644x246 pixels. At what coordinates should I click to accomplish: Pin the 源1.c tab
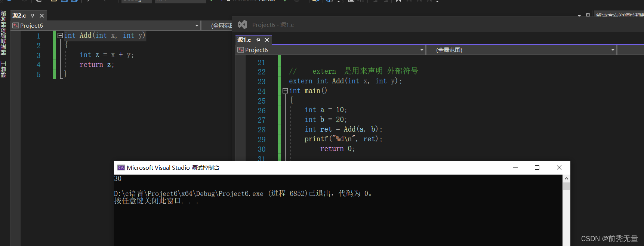[x=258, y=40]
